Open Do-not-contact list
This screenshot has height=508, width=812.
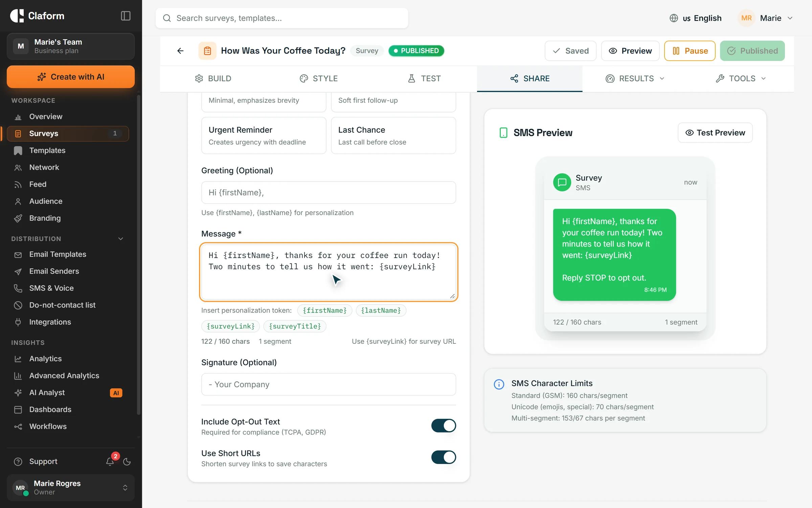(68, 305)
